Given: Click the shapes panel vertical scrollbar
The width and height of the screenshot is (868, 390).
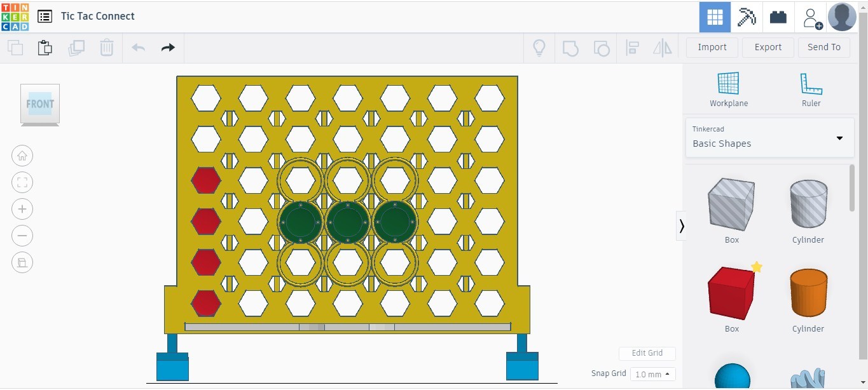Looking at the screenshot, I should (x=852, y=188).
